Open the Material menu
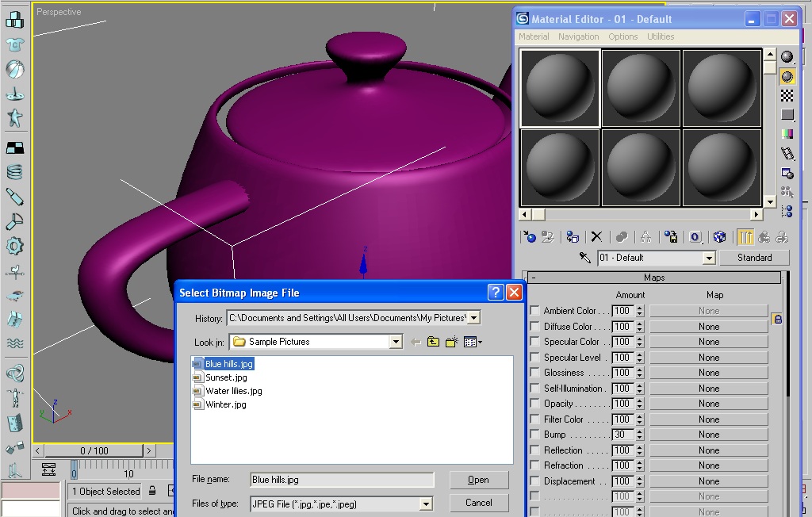This screenshot has height=517, width=812. (x=534, y=36)
